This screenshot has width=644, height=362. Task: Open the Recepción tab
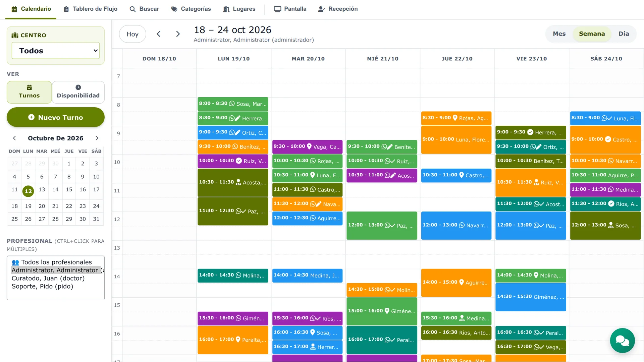(338, 9)
